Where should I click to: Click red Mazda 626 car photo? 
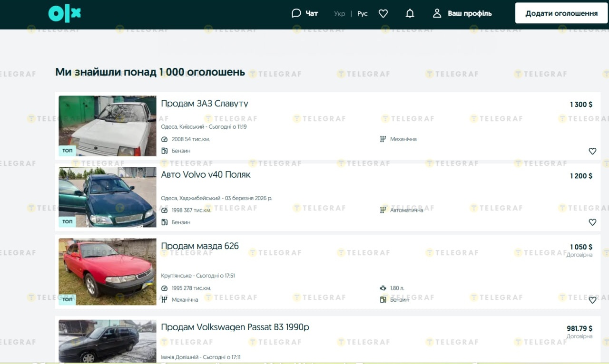click(107, 271)
